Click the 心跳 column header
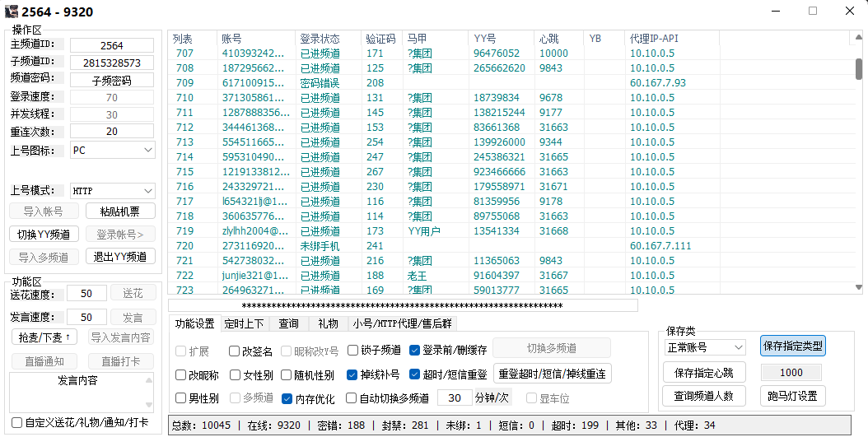The height and width of the screenshot is (437, 868). (559, 39)
